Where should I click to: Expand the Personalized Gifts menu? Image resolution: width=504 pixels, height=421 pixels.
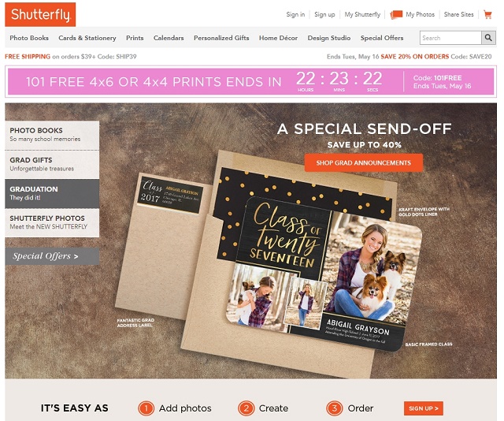pyautogui.click(x=221, y=38)
